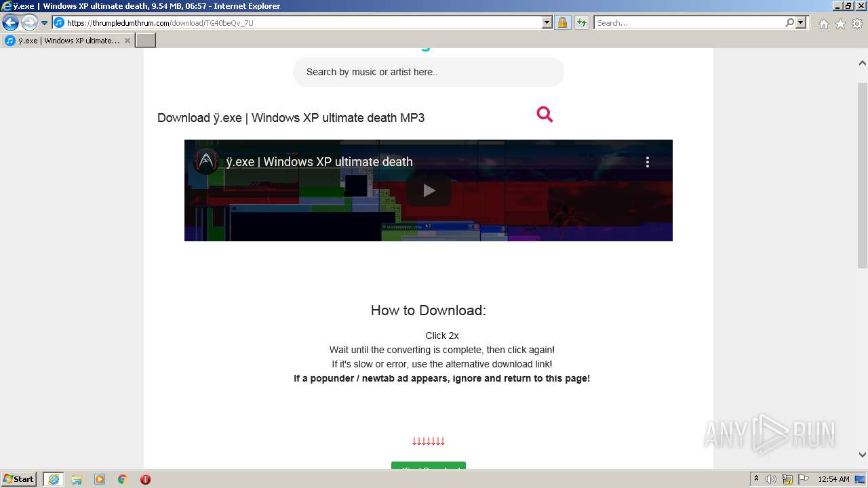Open the recent pages dropdown arrow
Screen dimensions: 868x488
click(45, 23)
